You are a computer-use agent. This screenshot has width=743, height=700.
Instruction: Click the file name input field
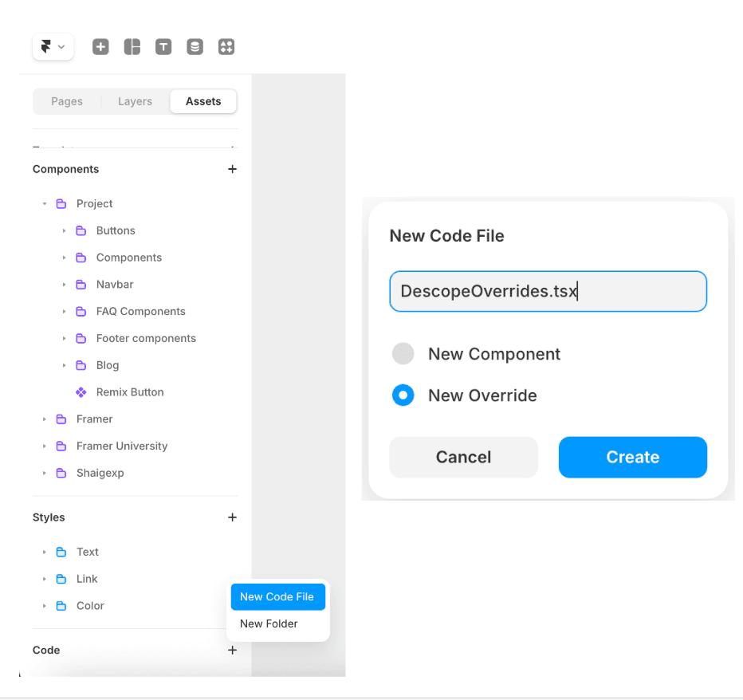pyautogui.click(x=548, y=291)
